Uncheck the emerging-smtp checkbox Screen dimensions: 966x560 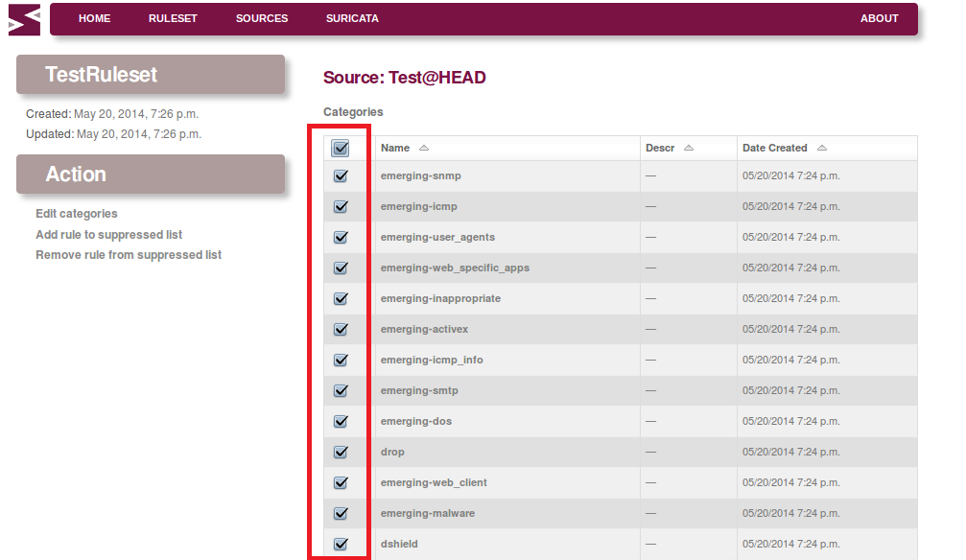pos(341,390)
